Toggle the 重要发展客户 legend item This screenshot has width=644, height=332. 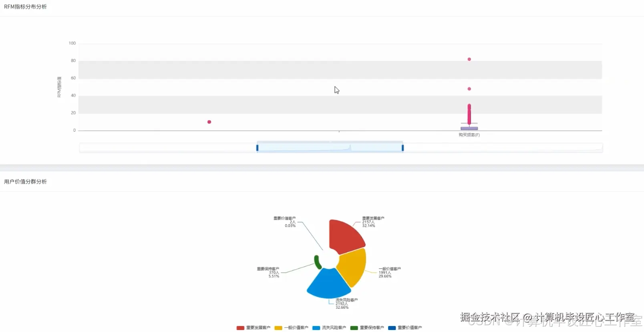[x=254, y=328]
